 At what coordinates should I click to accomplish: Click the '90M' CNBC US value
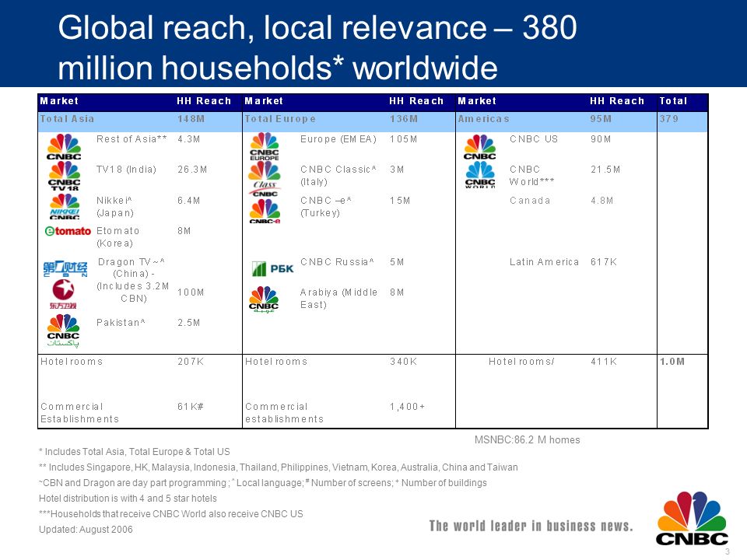[x=600, y=139]
